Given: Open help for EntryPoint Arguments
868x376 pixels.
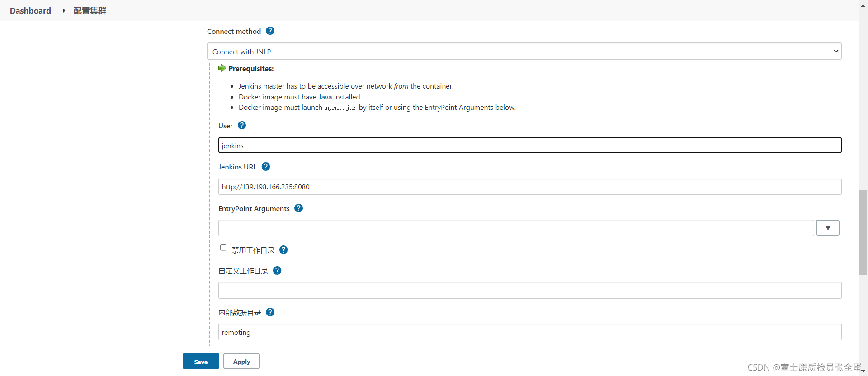Looking at the screenshot, I should pos(298,208).
